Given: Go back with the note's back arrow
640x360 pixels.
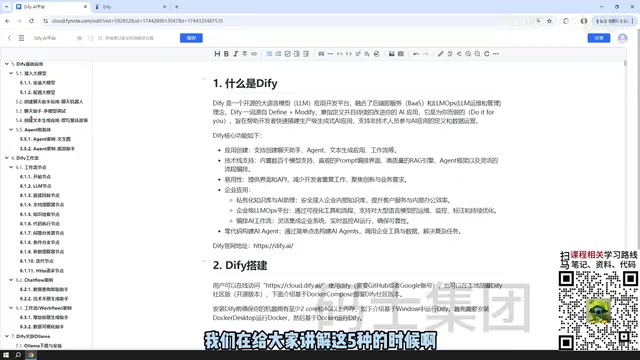Looking at the screenshot, I should click(x=9, y=38).
